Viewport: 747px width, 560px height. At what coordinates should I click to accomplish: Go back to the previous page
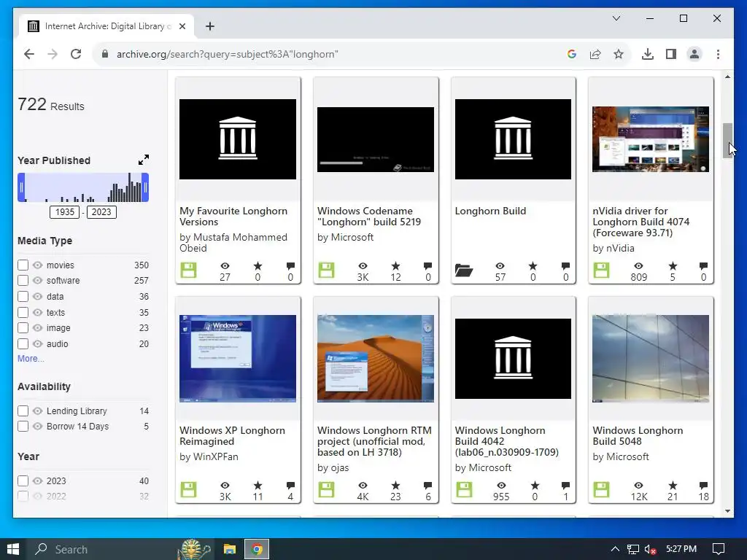click(29, 54)
